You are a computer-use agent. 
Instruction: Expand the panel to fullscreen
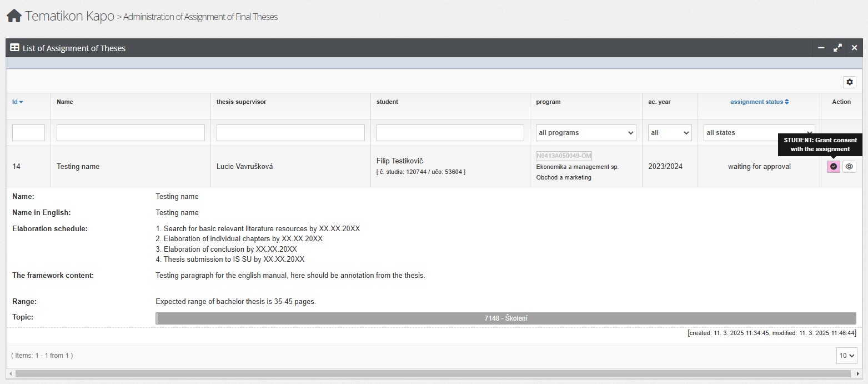click(x=837, y=48)
